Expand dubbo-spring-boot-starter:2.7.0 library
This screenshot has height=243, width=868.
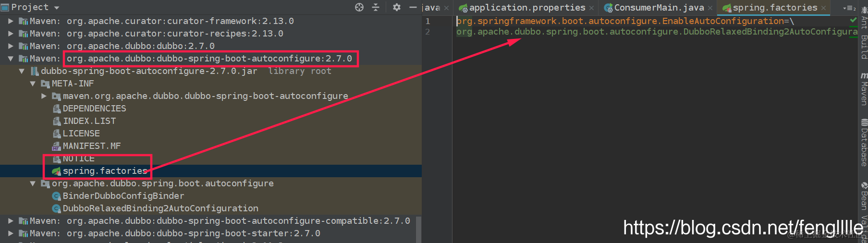11,233
